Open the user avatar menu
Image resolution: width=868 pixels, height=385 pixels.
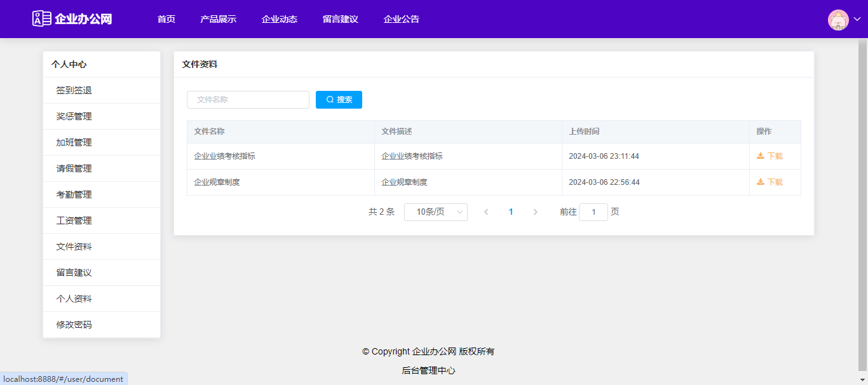pos(838,20)
